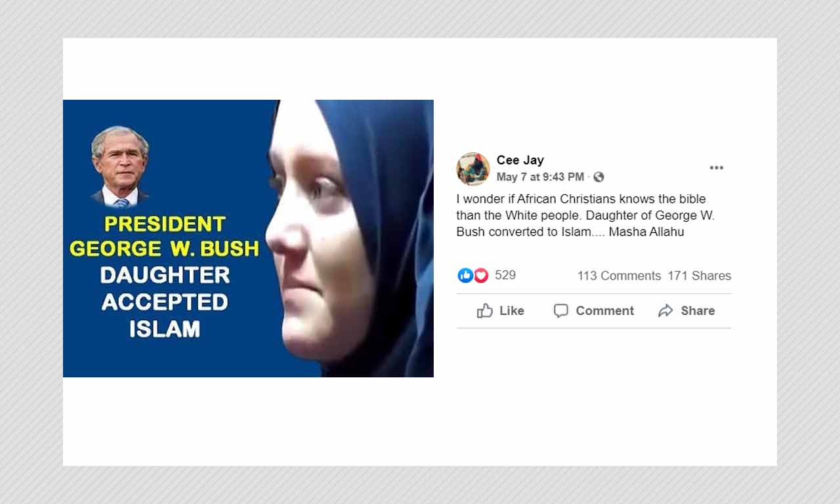Click the Comment button label
Image resolution: width=840 pixels, height=504 pixels.
[x=605, y=311]
